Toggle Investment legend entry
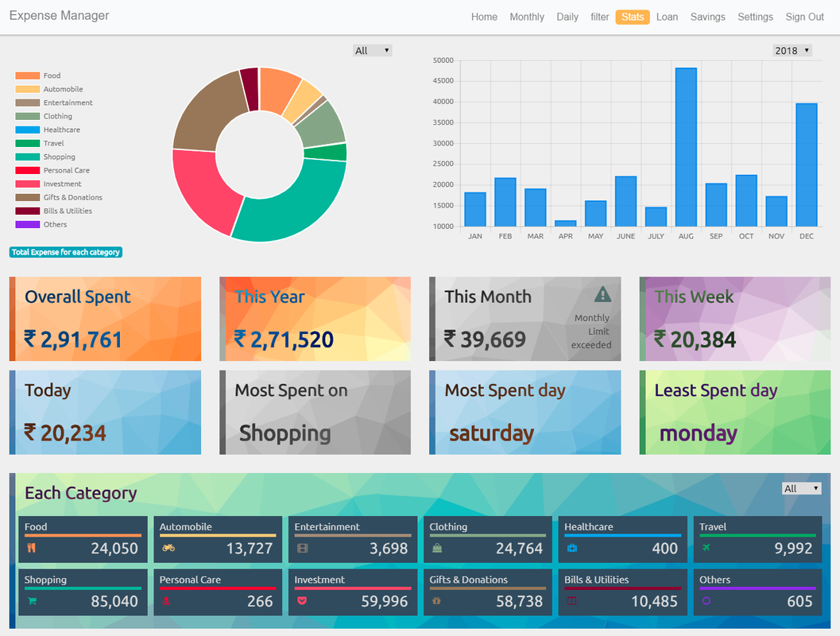The height and width of the screenshot is (636, 840). (48, 184)
